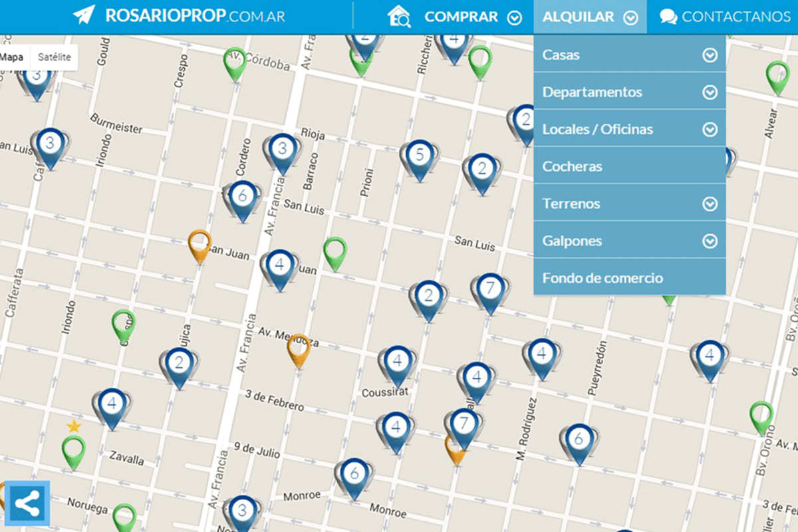Screen dimensions: 798x532
Task: Select green pin near Alvear label
Action: pyautogui.click(x=777, y=78)
